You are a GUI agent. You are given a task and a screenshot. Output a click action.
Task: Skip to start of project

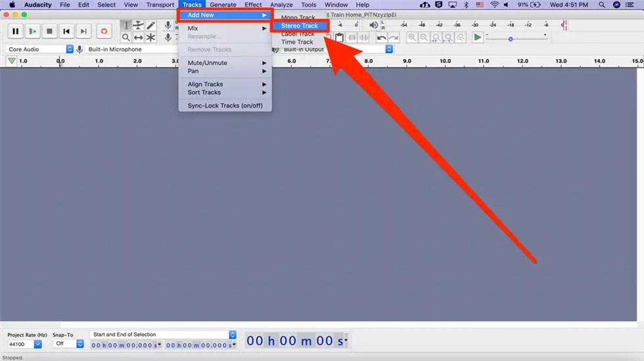(66, 32)
